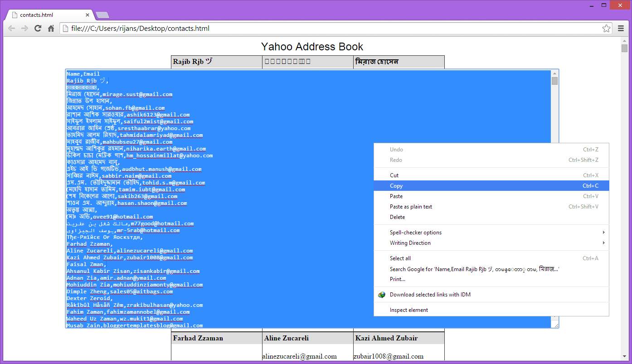Bookmark this page with the star icon
Viewport: 632px width, 364px height.
(606, 29)
